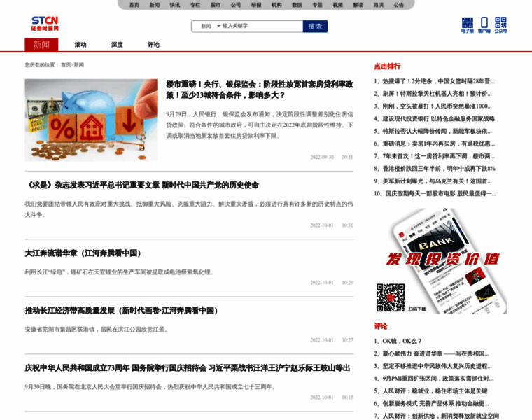
Task: Select 快讯 in the top navigation bar
Action: (x=174, y=5)
